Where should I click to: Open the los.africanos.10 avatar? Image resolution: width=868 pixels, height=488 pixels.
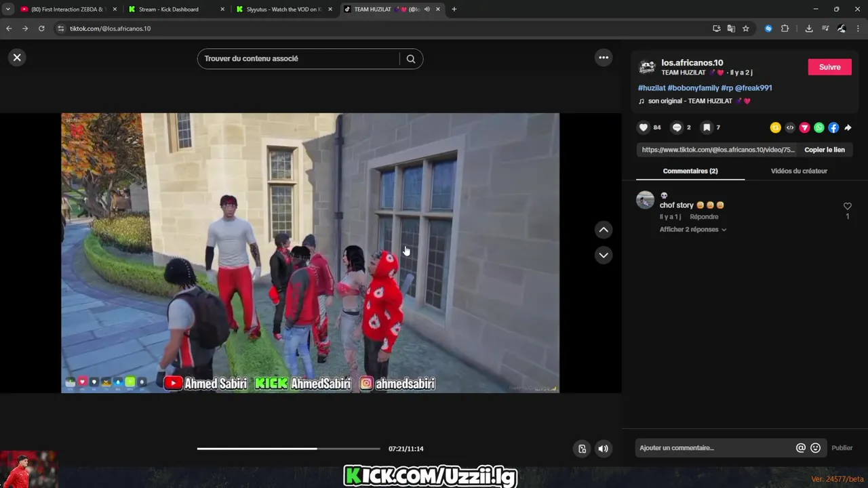coord(648,67)
